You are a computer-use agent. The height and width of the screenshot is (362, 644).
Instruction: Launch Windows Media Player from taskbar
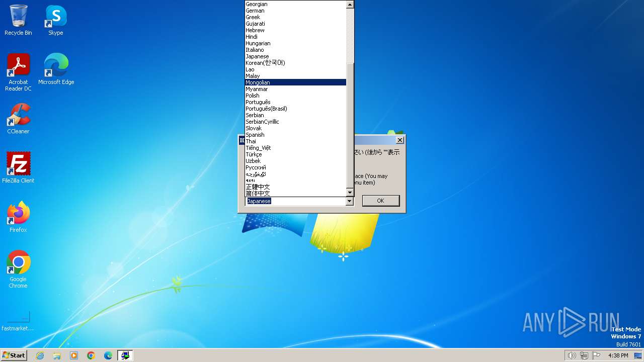pyautogui.click(x=74, y=355)
